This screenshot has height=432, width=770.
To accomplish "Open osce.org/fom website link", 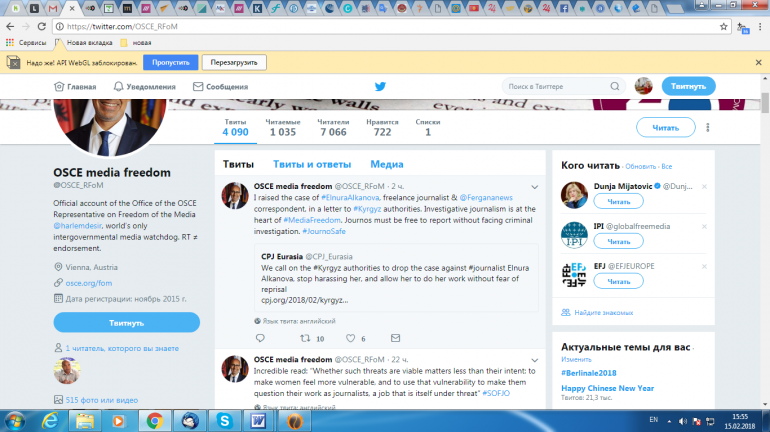I will [x=89, y=283].
